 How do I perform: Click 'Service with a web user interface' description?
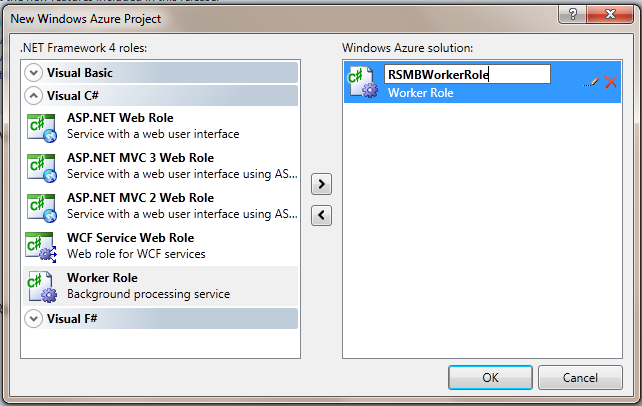coord(153,134)
